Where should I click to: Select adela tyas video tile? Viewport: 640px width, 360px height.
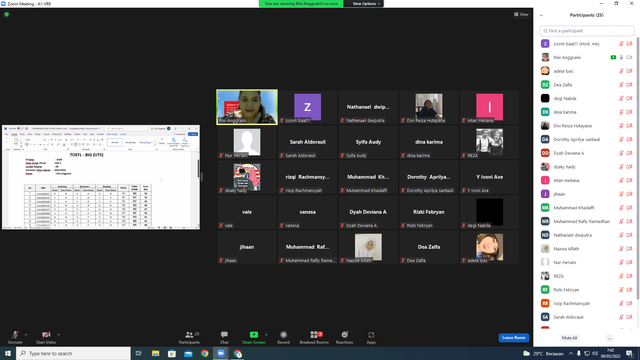pos(489,247)
